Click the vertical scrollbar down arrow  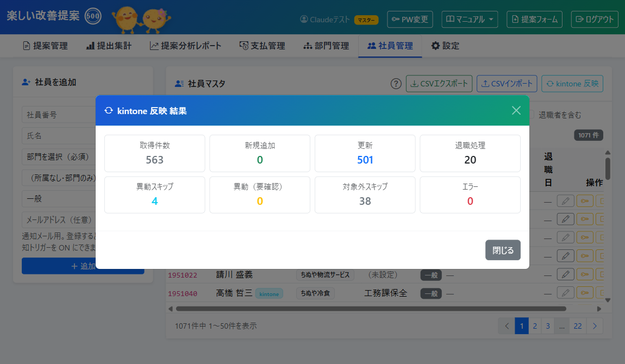pos(608,300)
